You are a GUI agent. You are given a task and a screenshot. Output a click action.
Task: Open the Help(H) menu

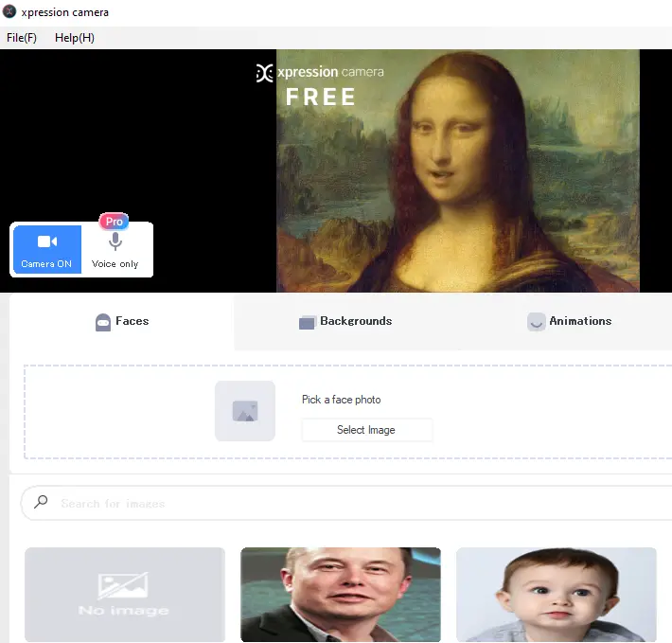pos(75,38)
